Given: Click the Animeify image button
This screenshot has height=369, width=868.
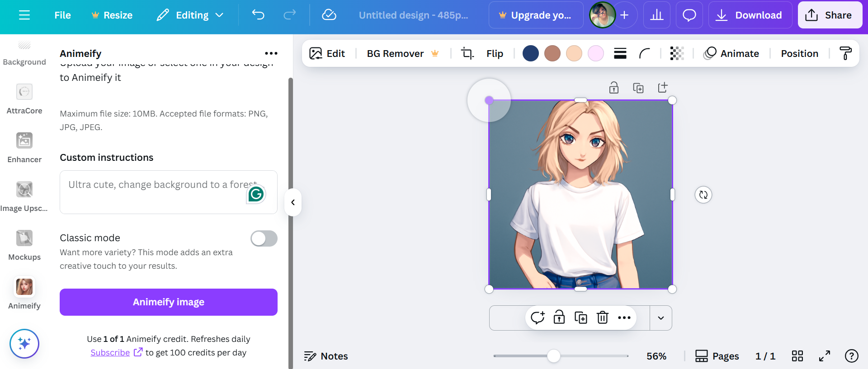Looking at the screenshot, I should click(168, 302).
